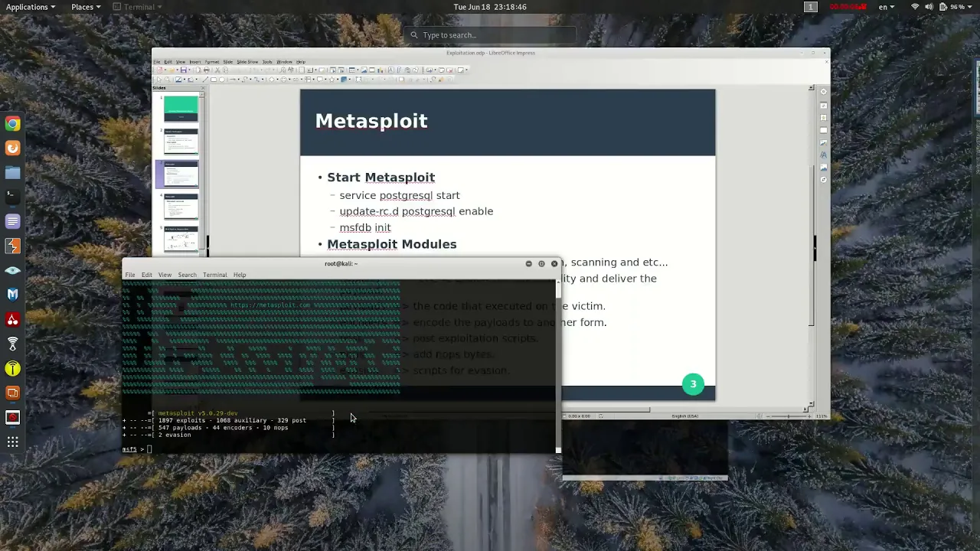Select the Ellipse drawing tool in Impress
The height and width of the screenshot is (551, 980).
click(x=221, y=80)
